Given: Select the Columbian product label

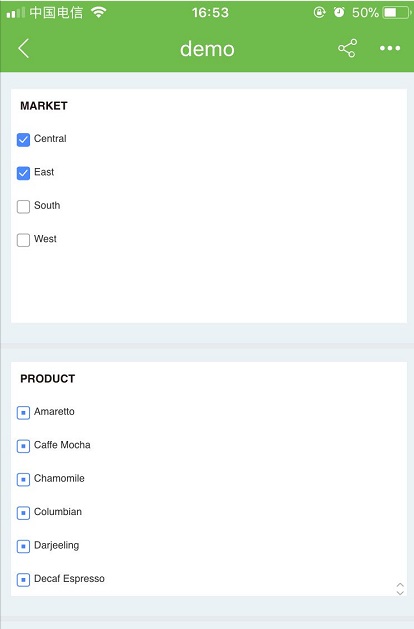Looking at the screenshot, I should pyautogui.click(x=58, y=511).
